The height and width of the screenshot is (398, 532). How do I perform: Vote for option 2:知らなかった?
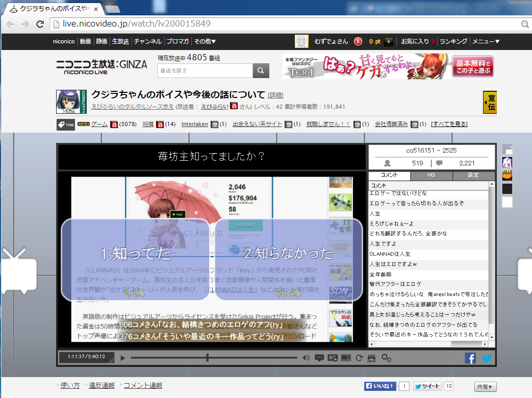(289, 260)
